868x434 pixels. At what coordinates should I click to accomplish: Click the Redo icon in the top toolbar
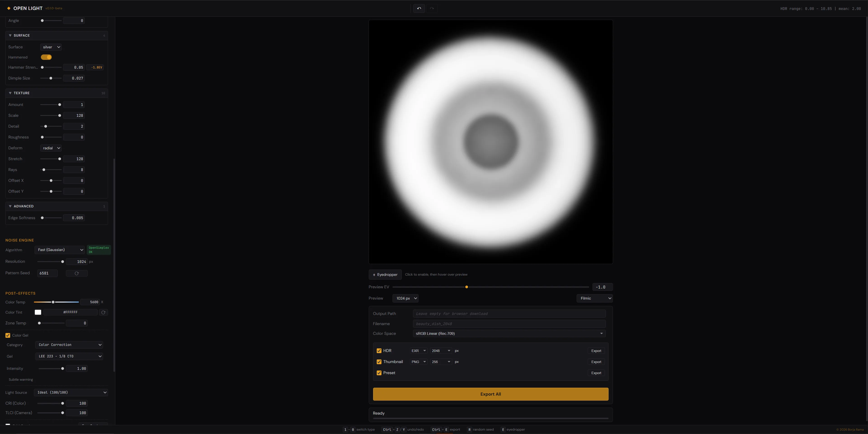[x=431, y=8]
